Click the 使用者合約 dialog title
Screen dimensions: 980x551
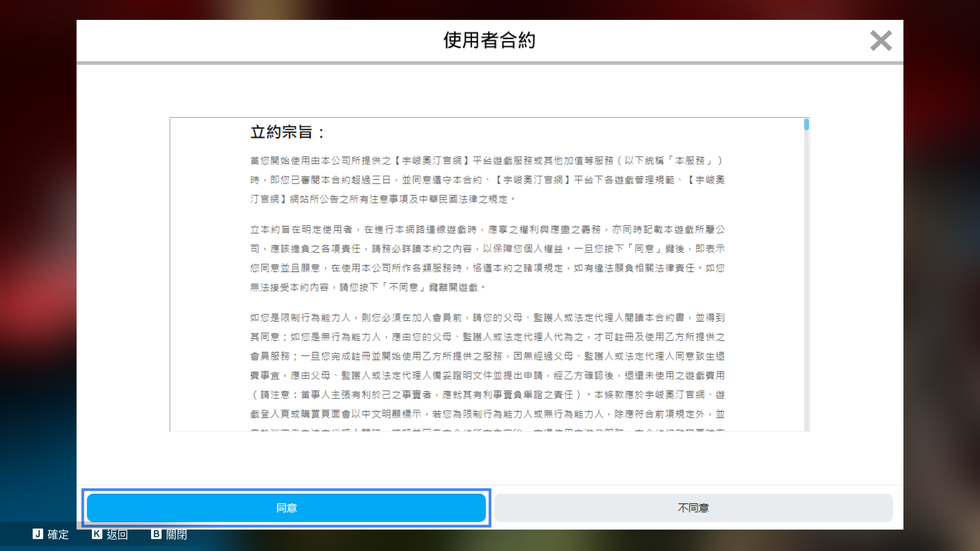coord(489,40)
